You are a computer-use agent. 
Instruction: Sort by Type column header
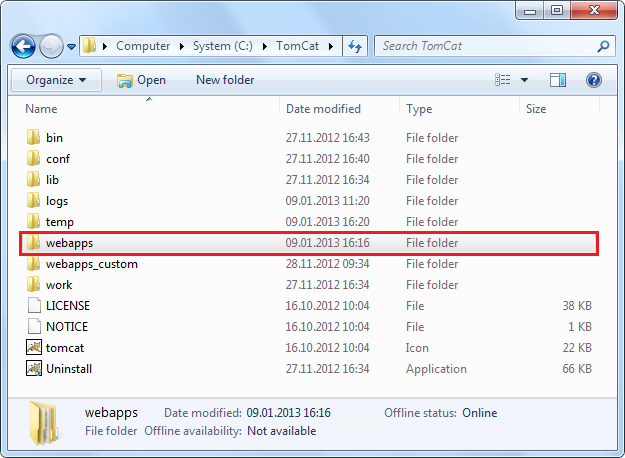tap(419, 109)
